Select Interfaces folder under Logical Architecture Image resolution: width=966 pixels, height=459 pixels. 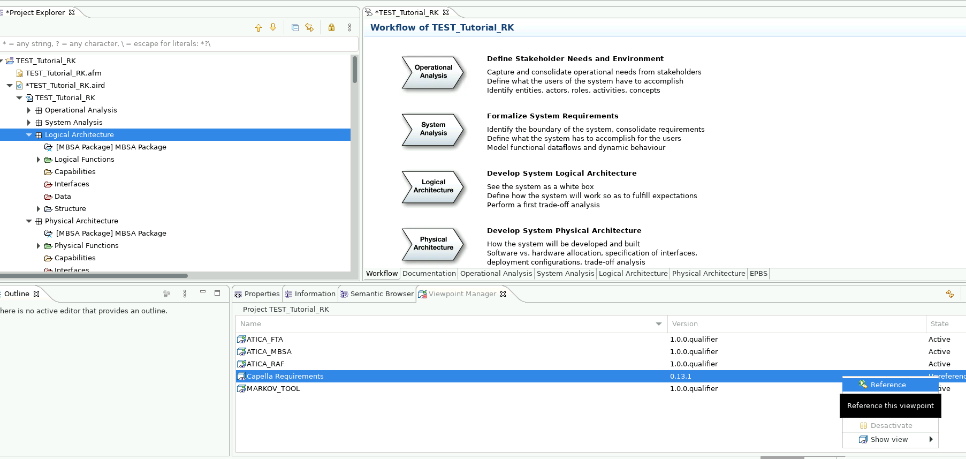71,184
